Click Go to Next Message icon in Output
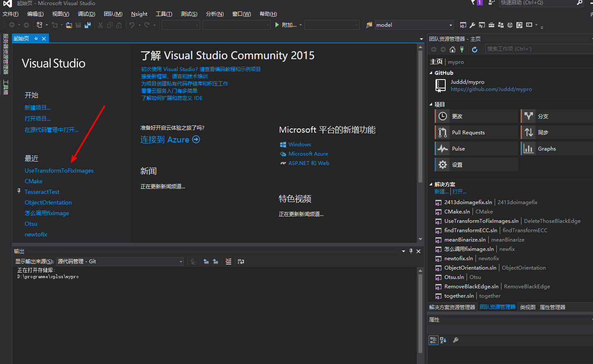 click(215, 262)
